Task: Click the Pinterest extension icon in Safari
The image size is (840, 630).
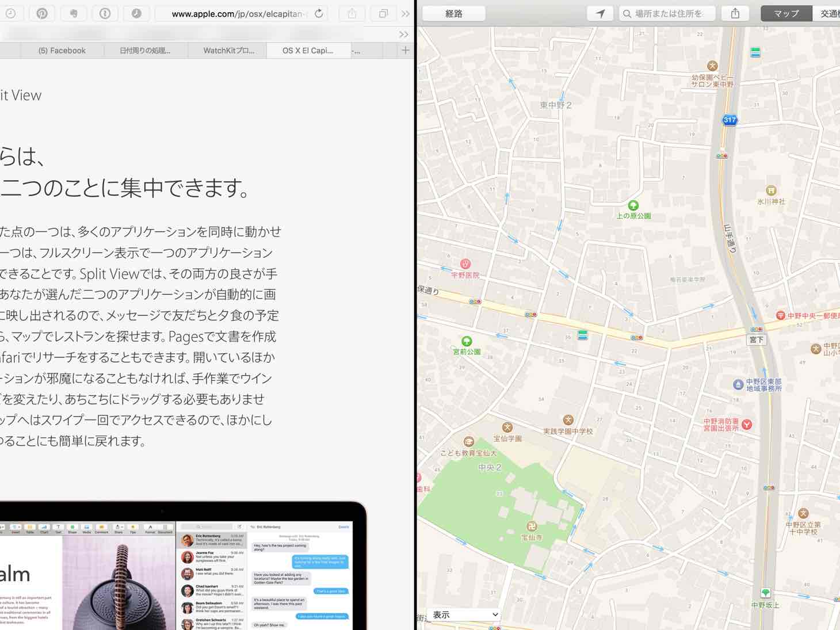Action: 42,13
